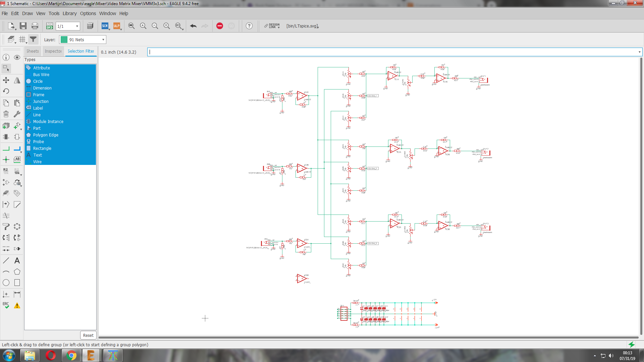Run the ULP program icon
Viewport: 644px width, 362px height.
coord(116,26)
